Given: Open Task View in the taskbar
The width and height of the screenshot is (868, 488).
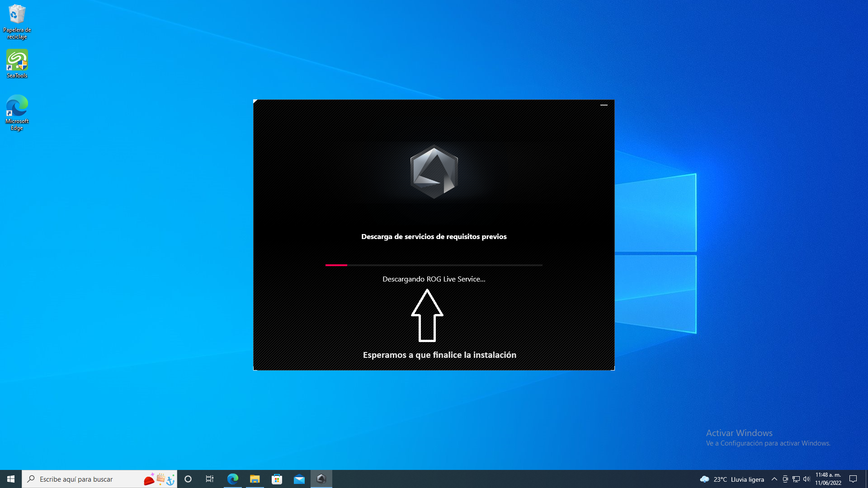Looking at the screenshot, I should (x=210, y=479).
